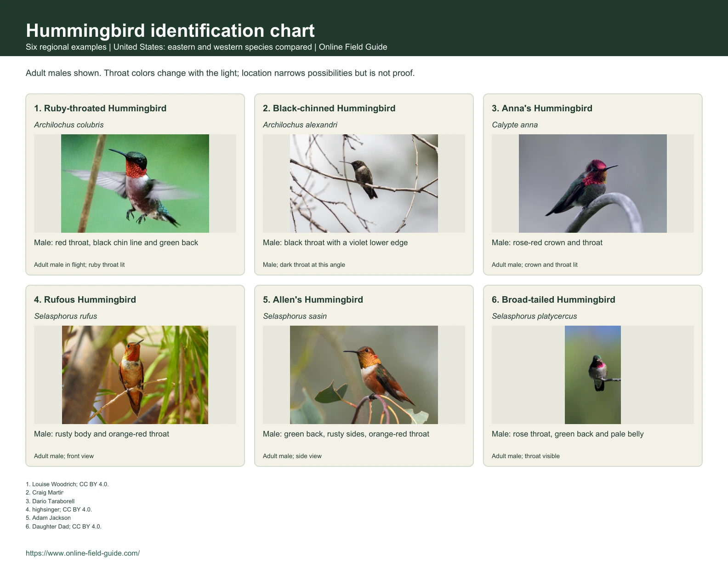Click credit '5. Adam Jackson'
This screenshot has width=728, height=563.
click(48, 518)
